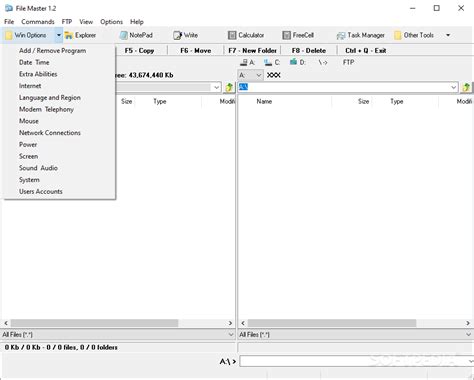Expand the Other Tools dropdown arrow
Screen dimensions: 474x380
point(448,35)
